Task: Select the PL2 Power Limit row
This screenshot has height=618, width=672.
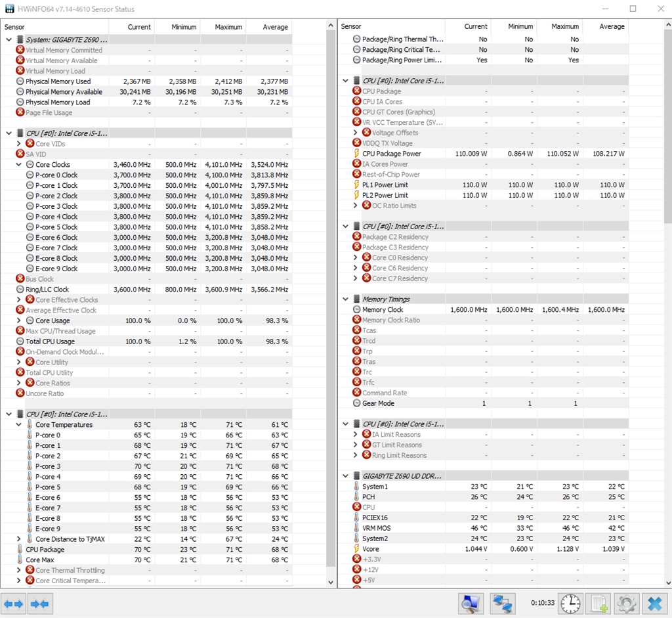Action: (484, 195)
